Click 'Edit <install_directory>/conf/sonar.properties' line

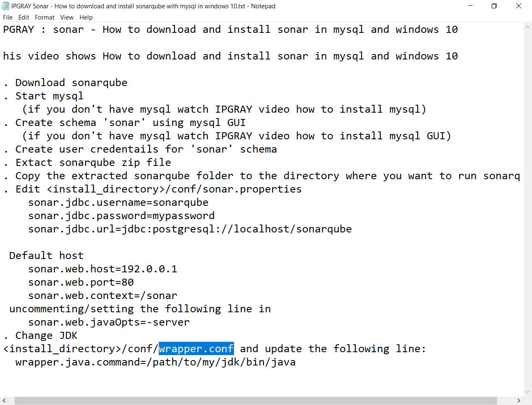[153, 189]
